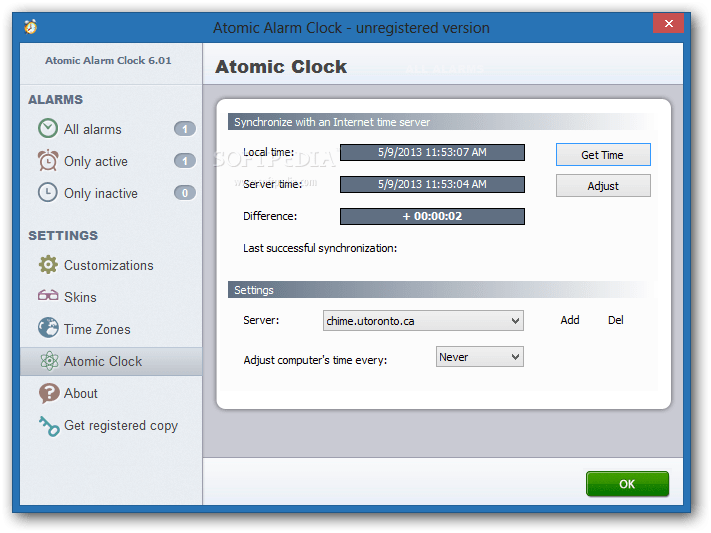This screenshot has width=711, height=533.
Task: Click the About question mark icon
Action: (49, 393)
